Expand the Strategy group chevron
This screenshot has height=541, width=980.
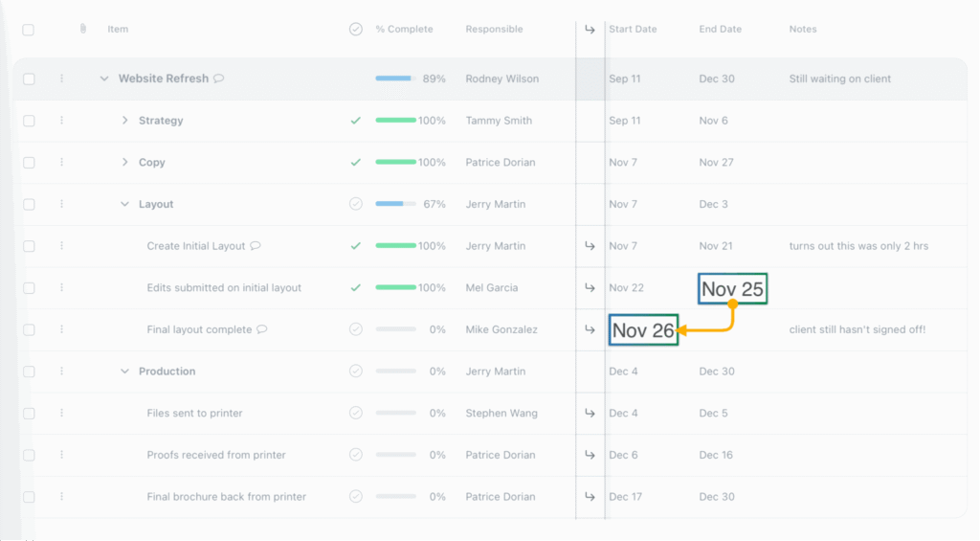click(124, 121)
